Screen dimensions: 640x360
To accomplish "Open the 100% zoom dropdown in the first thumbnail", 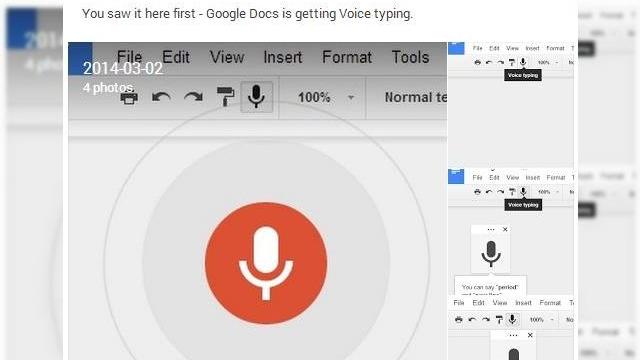I will 548,63.
